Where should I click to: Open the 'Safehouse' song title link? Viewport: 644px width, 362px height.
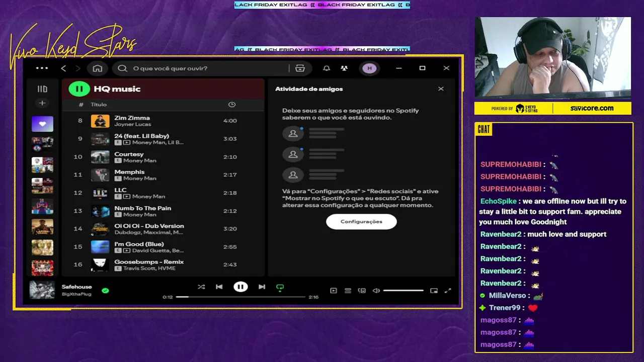76,287
